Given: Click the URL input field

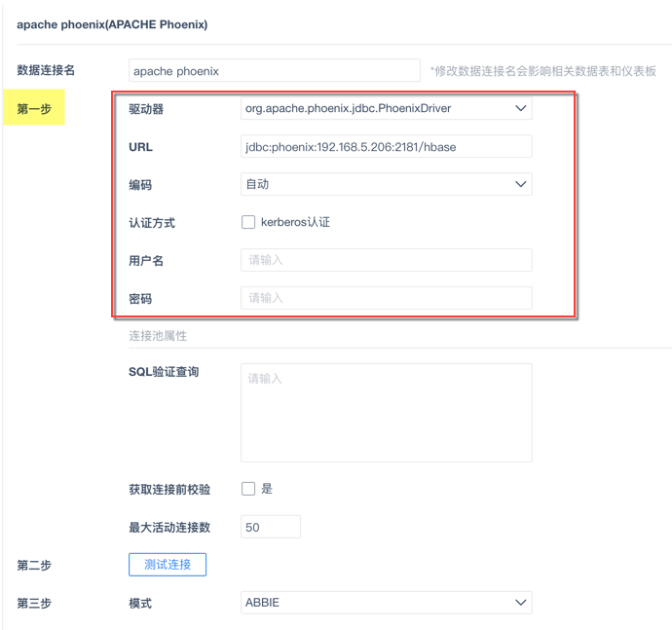Looking at the screenshot, I should 386,147.
